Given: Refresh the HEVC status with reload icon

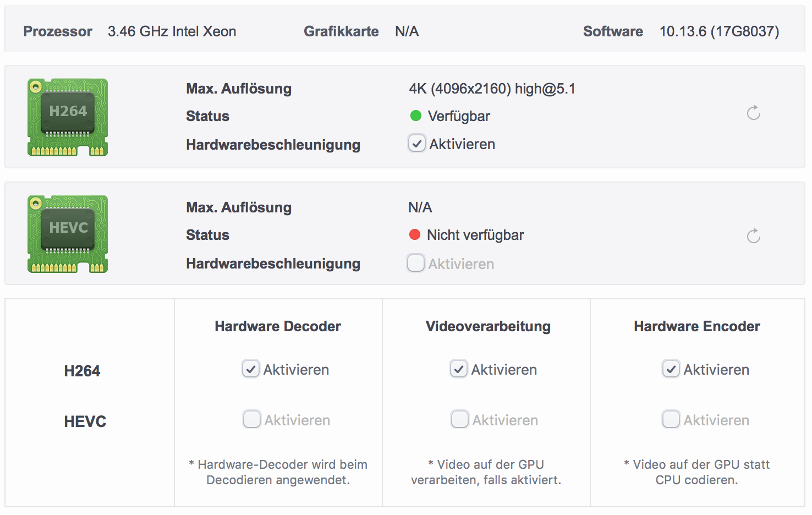Looking at the screenshot, I should (754, 236).
